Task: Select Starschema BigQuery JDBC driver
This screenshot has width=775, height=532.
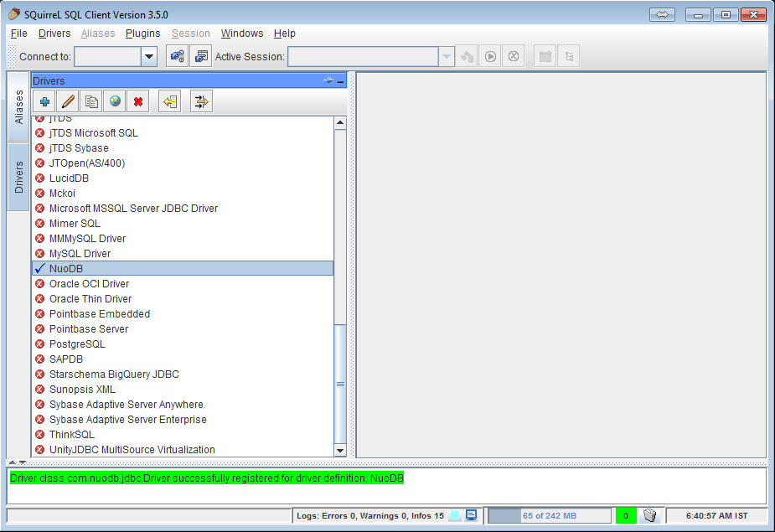Action: (183, 374)
